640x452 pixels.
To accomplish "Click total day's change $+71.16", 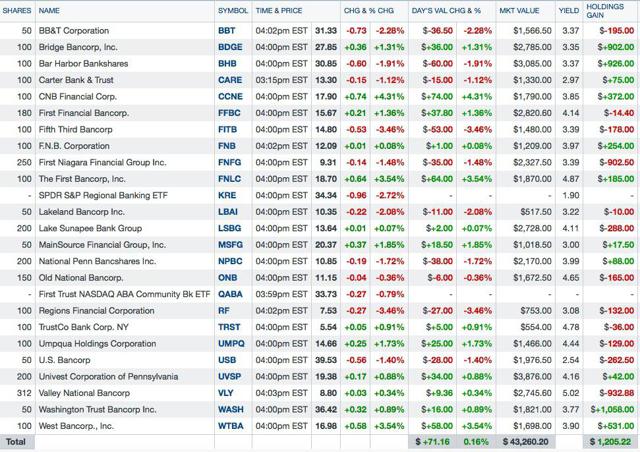I will pyautogui.click(x=432, y=442).
